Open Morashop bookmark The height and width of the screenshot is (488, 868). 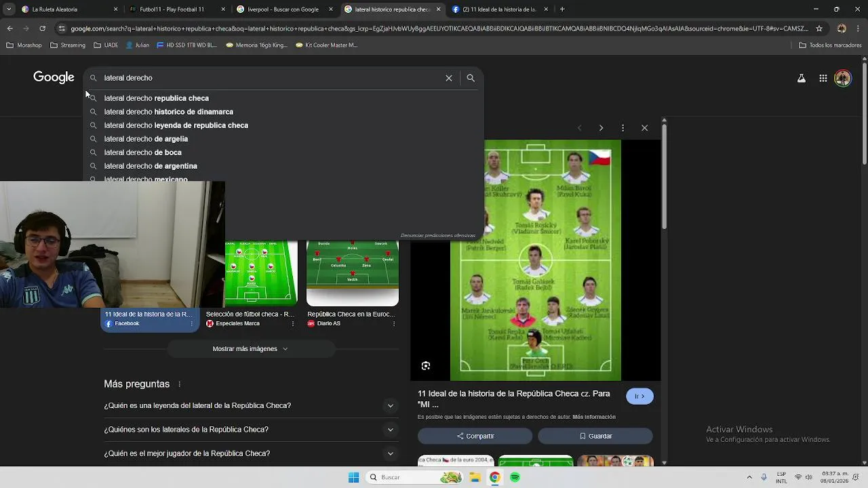click(24, 45)
